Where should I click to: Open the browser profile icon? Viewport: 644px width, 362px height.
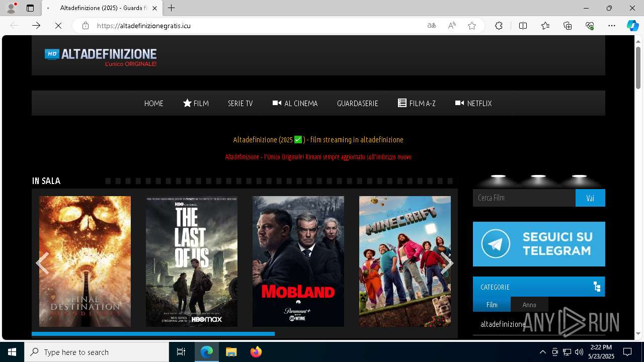pos(11,8)
